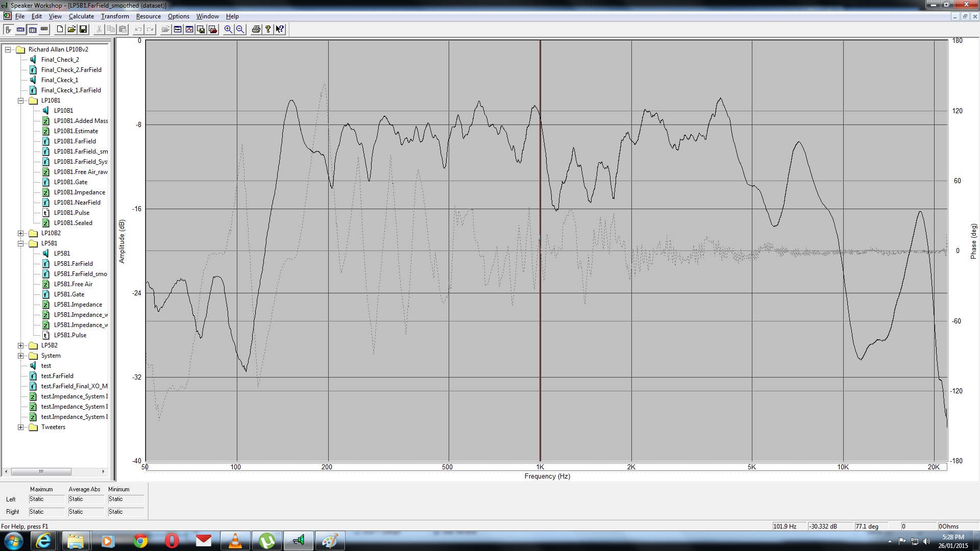The width and height of the screenshot is (980, 551).
Task: Open the Edit menu
Action: (x=37, y=16)
